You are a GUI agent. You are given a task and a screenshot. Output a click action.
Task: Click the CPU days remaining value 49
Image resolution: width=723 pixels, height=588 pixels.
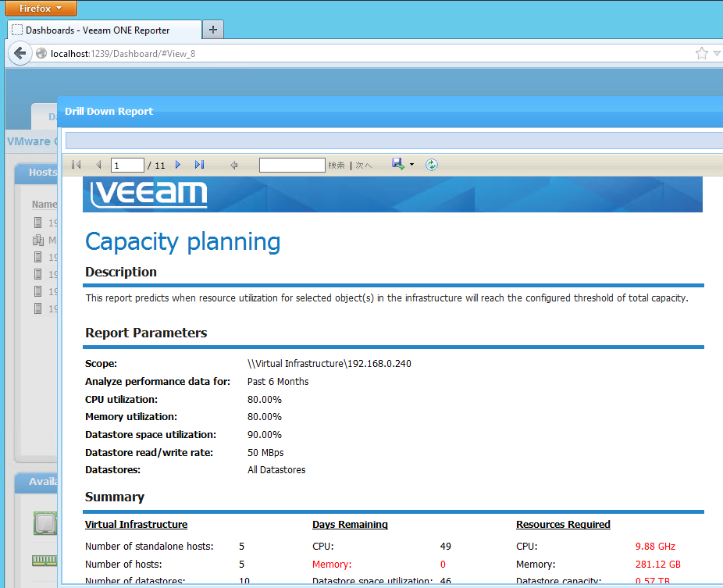point(445,547)
